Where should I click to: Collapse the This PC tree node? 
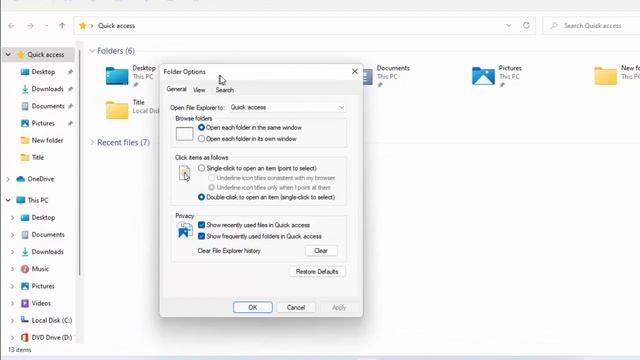8,200
